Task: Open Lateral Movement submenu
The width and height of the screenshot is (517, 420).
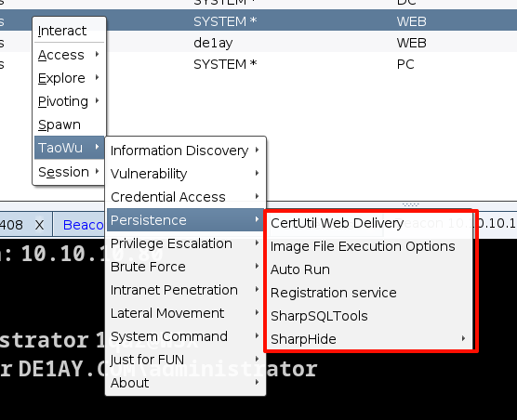Action: [185, 313]
